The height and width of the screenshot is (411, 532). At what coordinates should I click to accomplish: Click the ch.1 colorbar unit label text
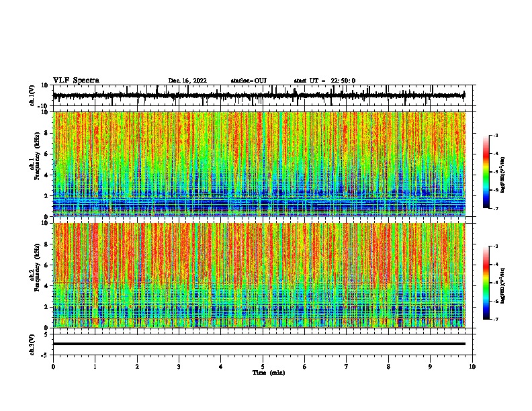pyautogui.click(x=502, y=175)
